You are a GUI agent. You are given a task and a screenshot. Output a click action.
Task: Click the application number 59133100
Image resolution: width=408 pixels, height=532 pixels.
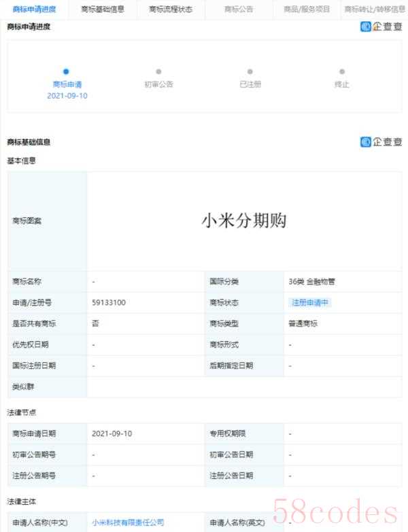[x=109, y=302]
